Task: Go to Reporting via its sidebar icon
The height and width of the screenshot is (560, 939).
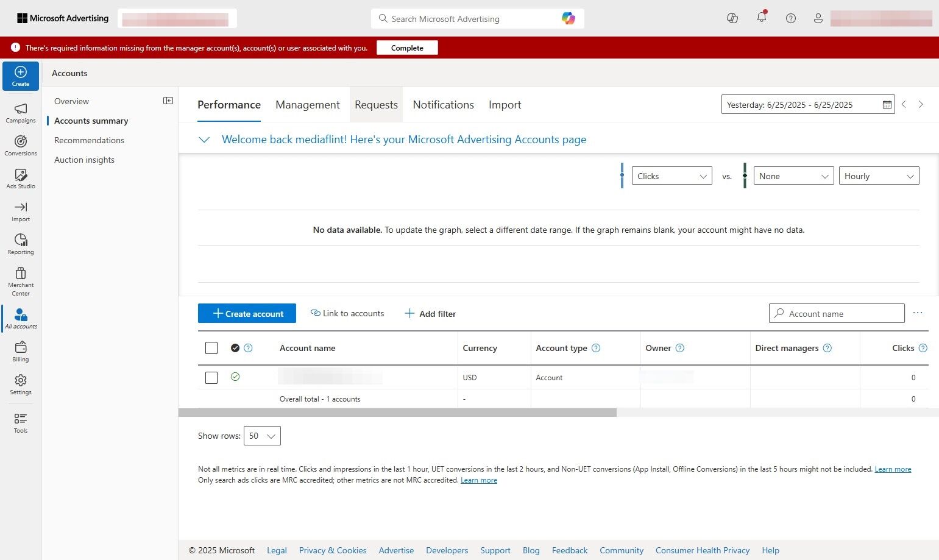Action: (x=20, y=244)
